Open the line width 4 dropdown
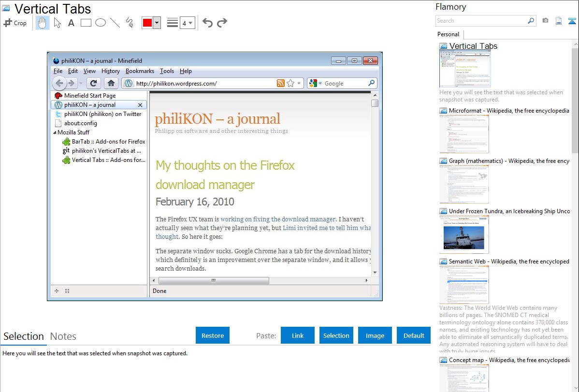 (x=187, y=23)
